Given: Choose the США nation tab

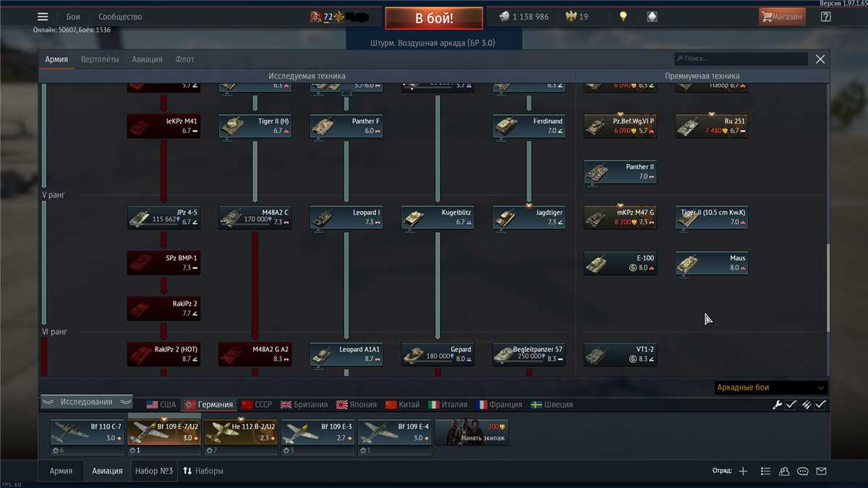Looking at the screenshot, I should point(161,405).
